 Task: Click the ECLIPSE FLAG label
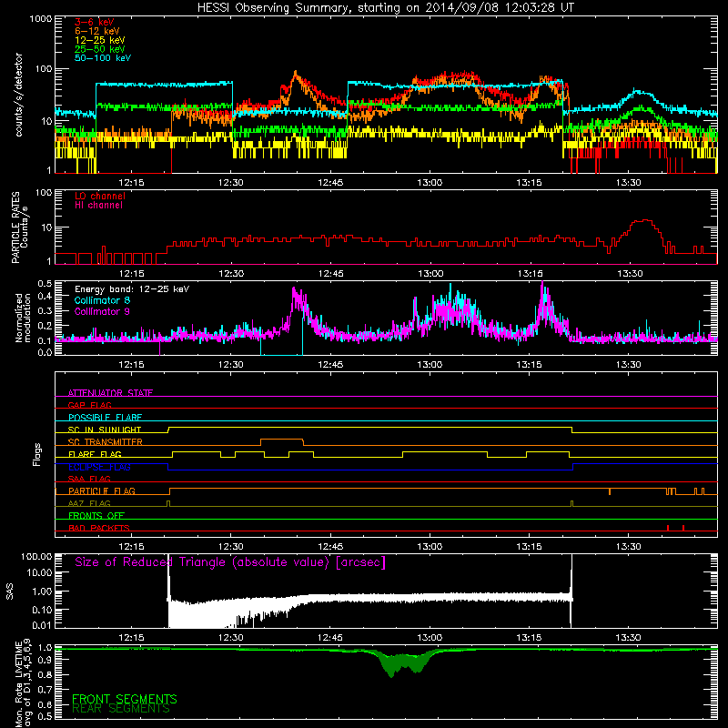[x=99, y=467]
